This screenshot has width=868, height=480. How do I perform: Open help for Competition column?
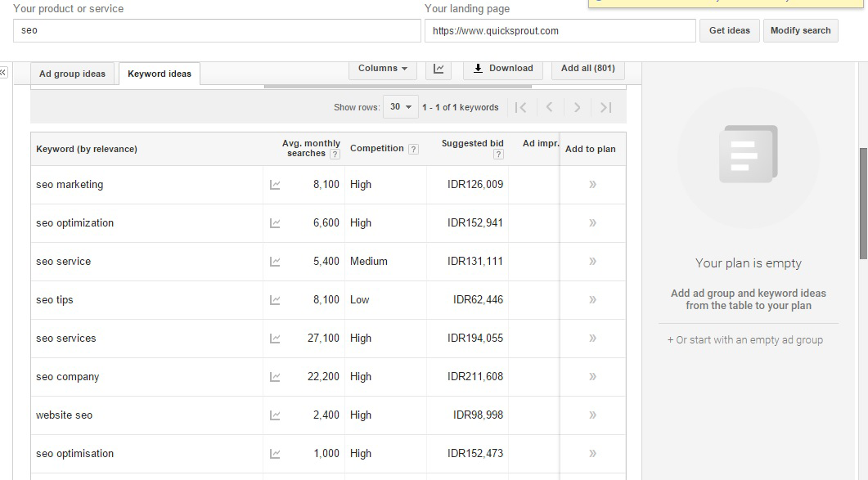click(413, 149)
